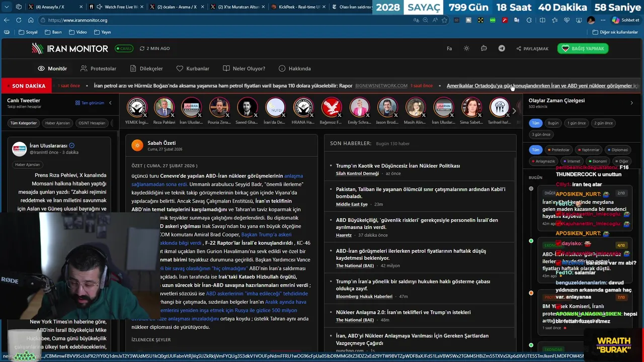
Task: Select the Monitör tab
Action: [x=52, y=68]
